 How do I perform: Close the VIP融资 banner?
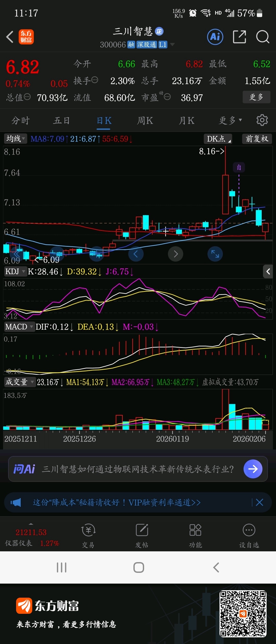click(x=260, y=502)
